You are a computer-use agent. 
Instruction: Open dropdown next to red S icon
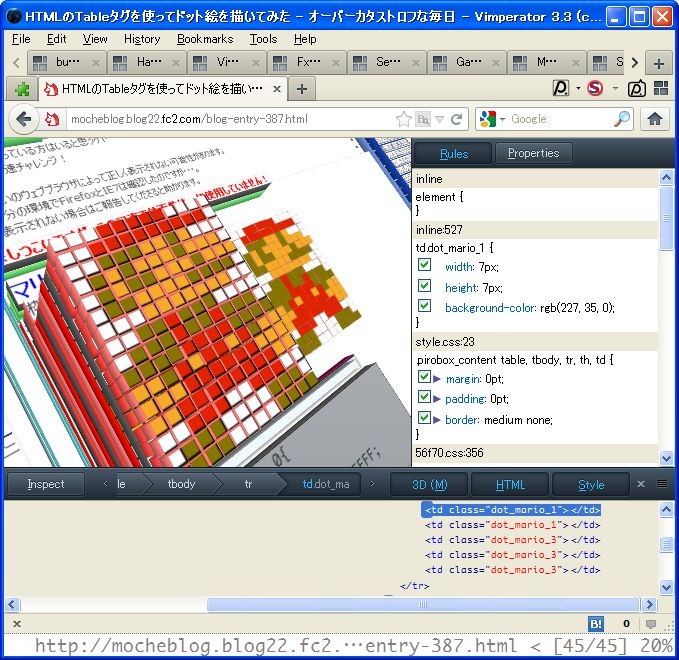tap(615, 88)
